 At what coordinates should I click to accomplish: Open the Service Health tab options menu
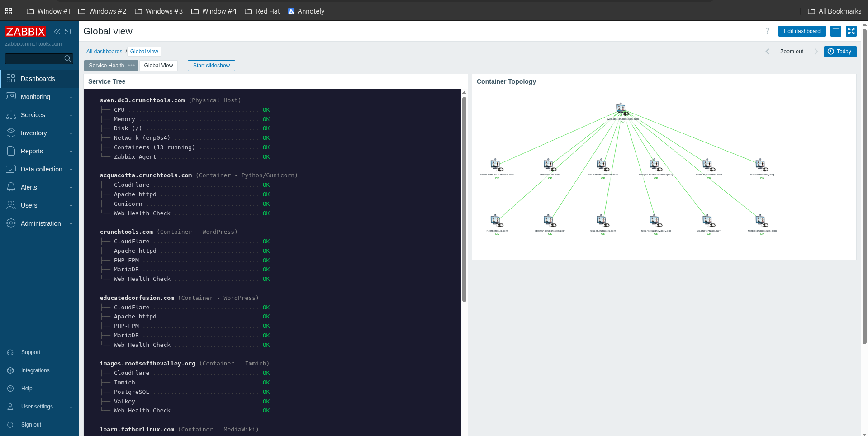coord(131,66)
